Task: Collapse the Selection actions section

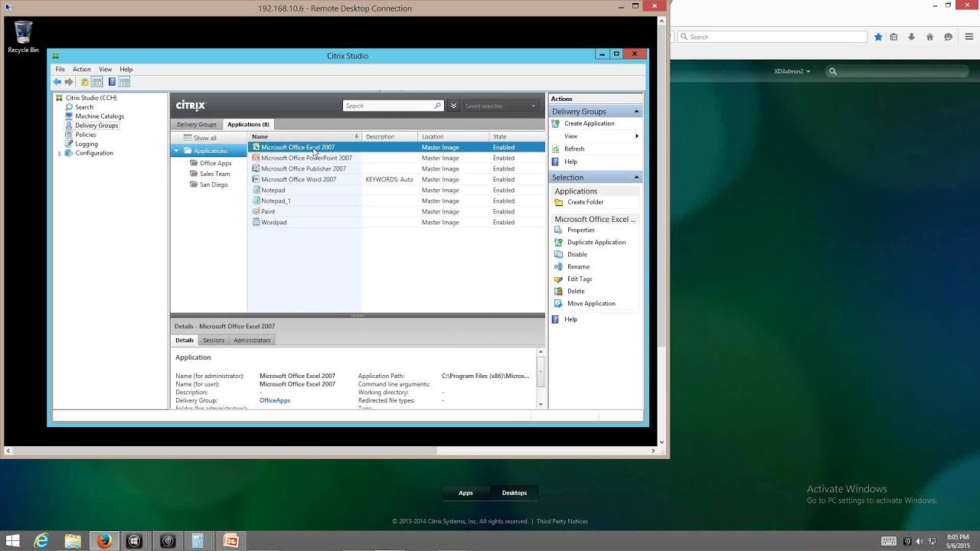Action: pos(636,178)
